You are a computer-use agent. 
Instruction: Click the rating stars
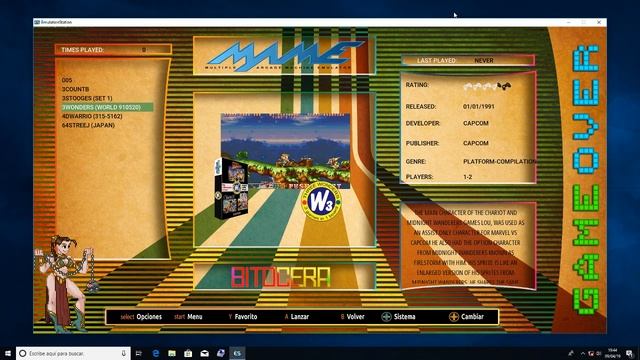tap(487, 86)
